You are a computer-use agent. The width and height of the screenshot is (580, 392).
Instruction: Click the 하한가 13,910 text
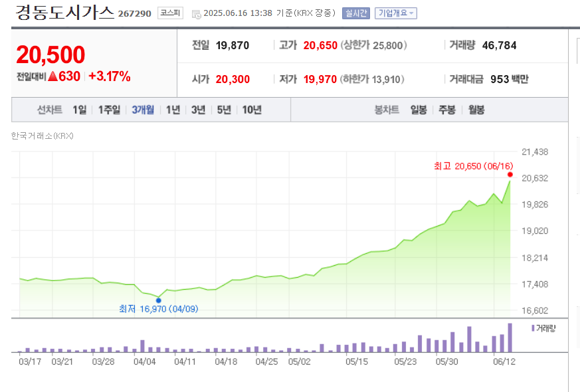point(372,79)
